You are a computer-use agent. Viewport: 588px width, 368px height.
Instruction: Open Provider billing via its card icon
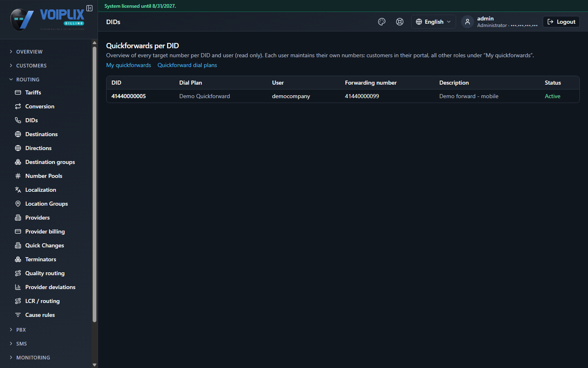click(x=18, y=231)
